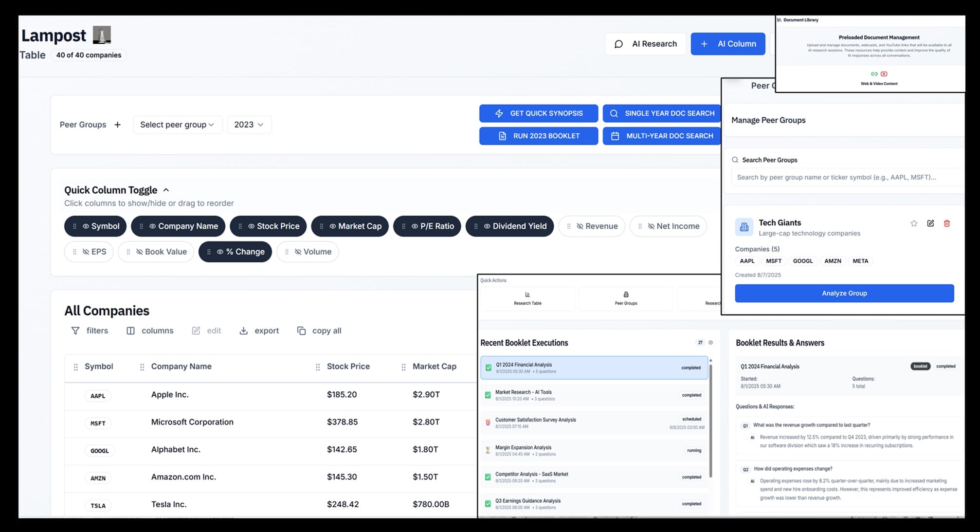This screenshot has width=980, height=532.
Task: Click the TSLA symbol badge in table
Action: pos(98,506)
